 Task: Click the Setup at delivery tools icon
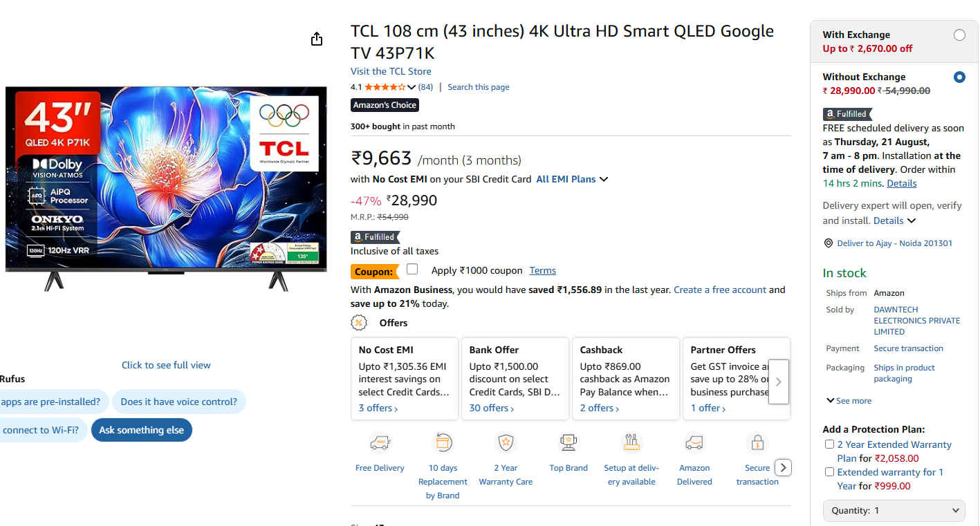point(631,443)
